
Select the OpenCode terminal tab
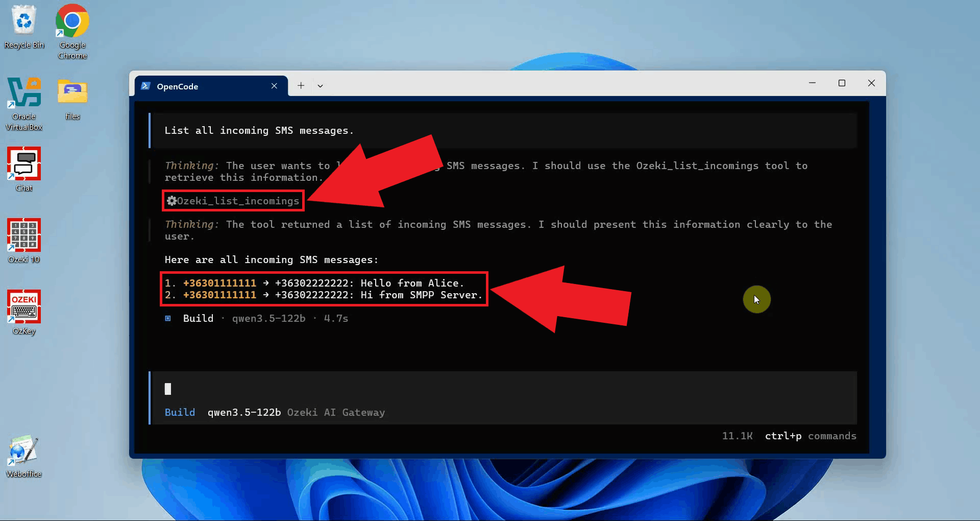tap(211, 86)
